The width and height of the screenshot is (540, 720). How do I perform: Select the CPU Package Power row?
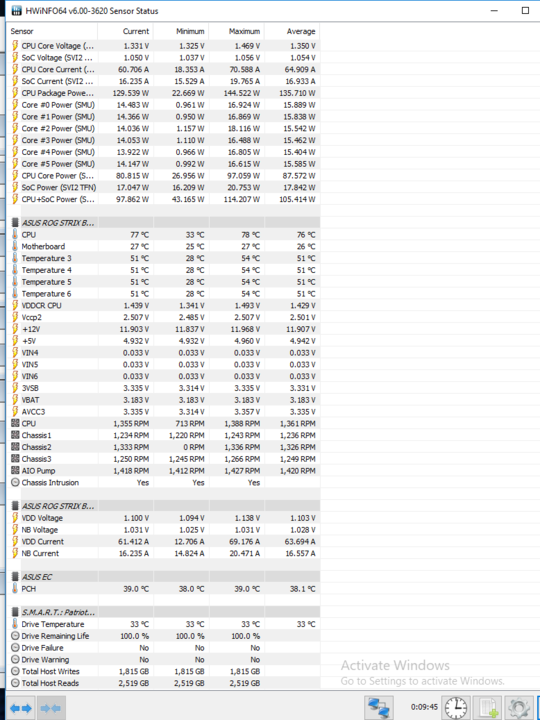165,93
